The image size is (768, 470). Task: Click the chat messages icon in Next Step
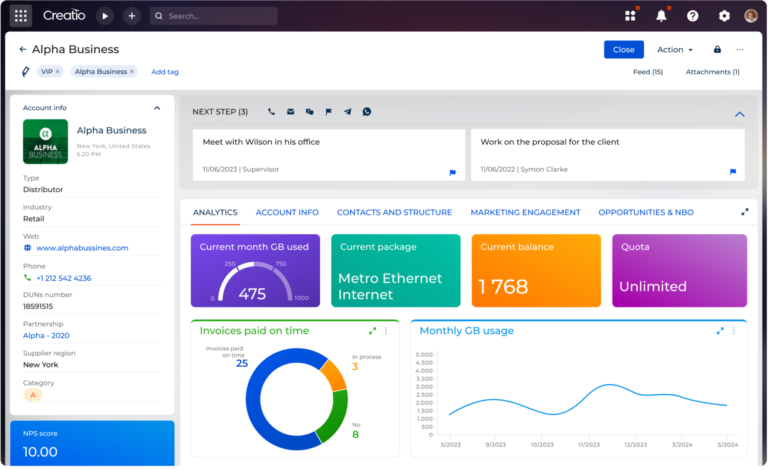point(310,112)
